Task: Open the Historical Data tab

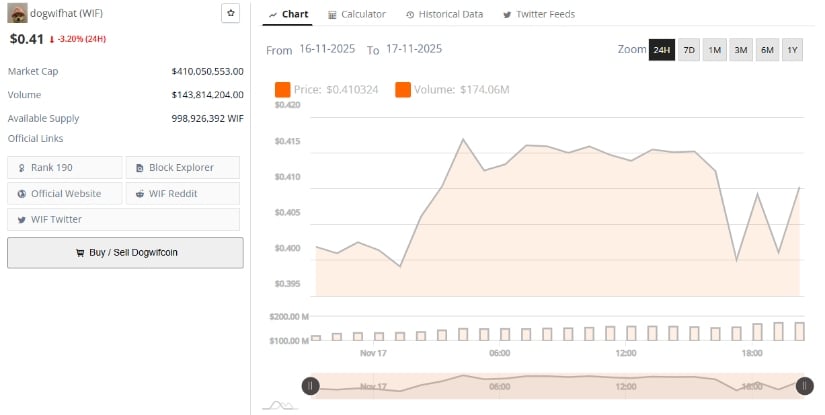Action: [445, 14]
